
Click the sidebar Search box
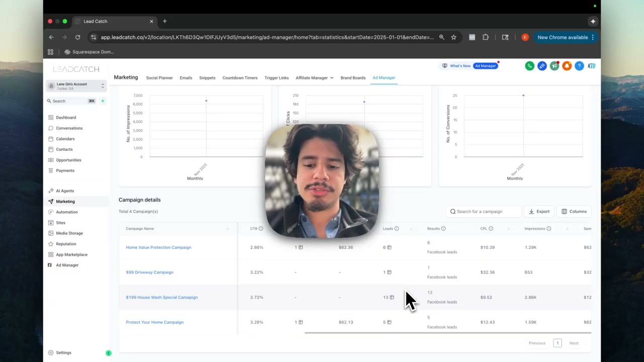[71, 101]
